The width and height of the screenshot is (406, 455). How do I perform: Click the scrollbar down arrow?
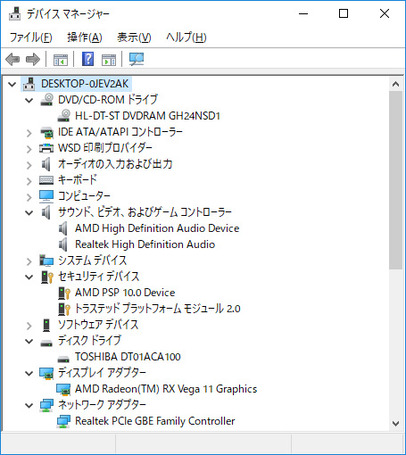click(x=396, y=424)
